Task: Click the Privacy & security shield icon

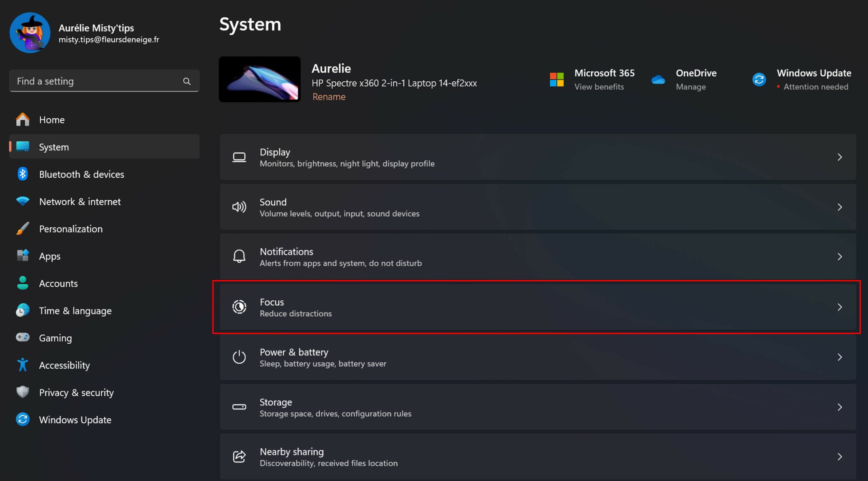Action: coord(23,392)
